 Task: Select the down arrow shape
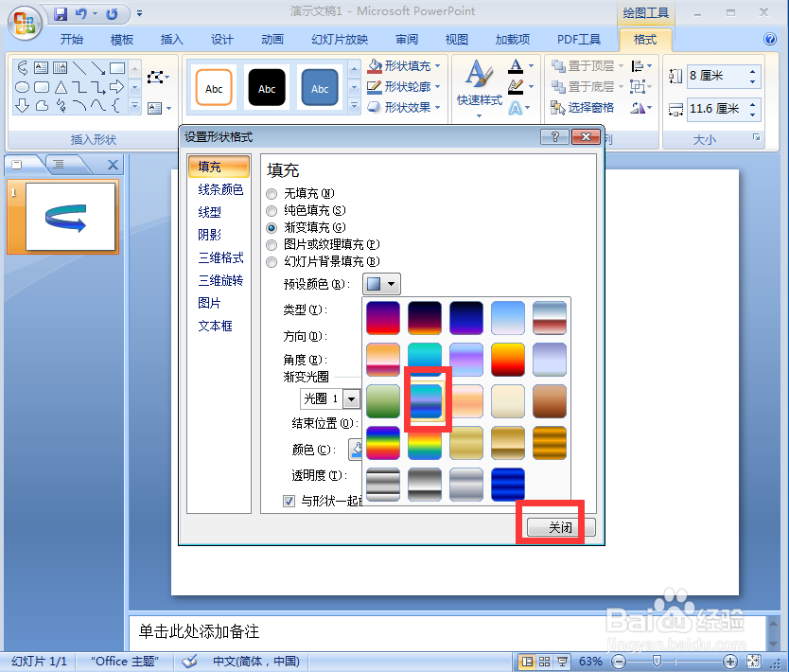tap(22, 106)
